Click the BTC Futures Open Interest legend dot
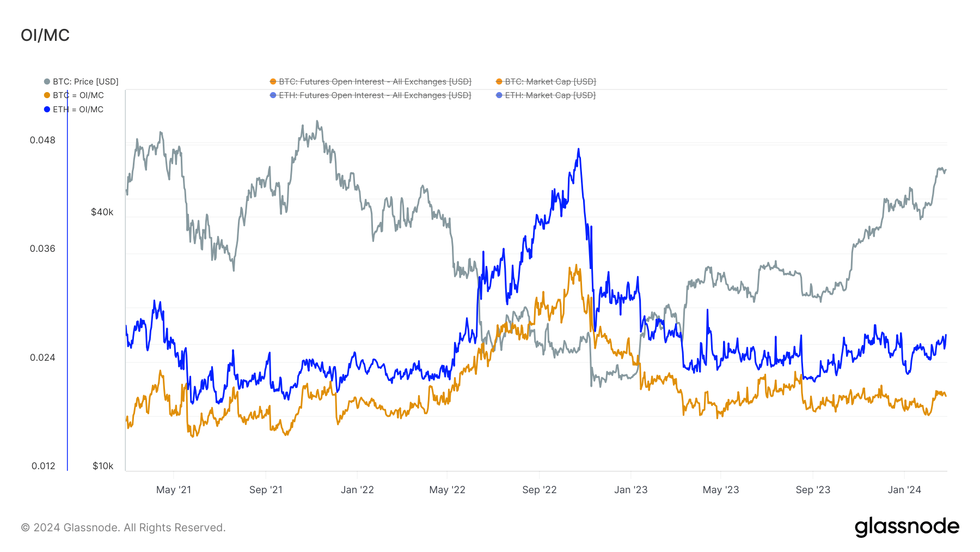 (273, 82)
